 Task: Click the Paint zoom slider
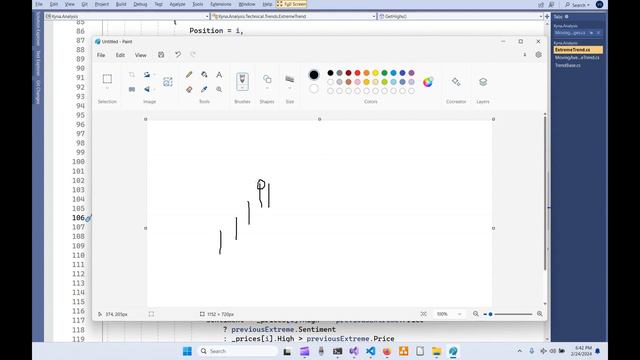508,314
